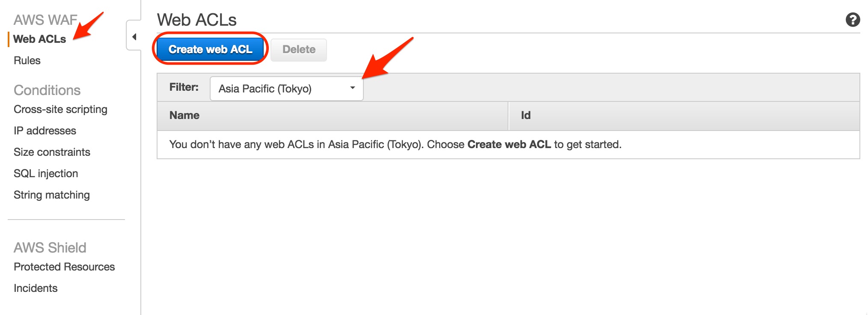
Task: Collapse the sidebar using the arrow icon
Action: coord(134,37)
